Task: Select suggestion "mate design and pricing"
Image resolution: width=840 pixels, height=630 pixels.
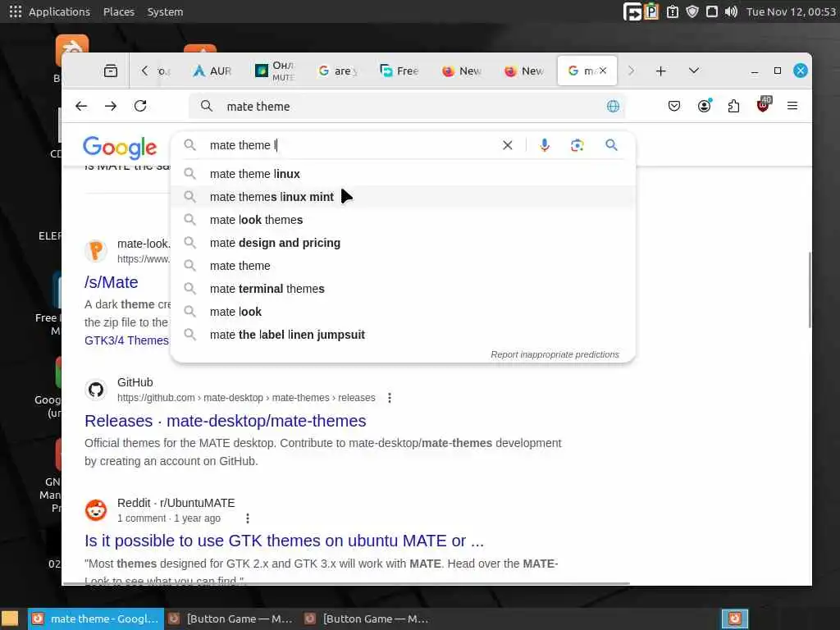Action: [x=403, y=243]
